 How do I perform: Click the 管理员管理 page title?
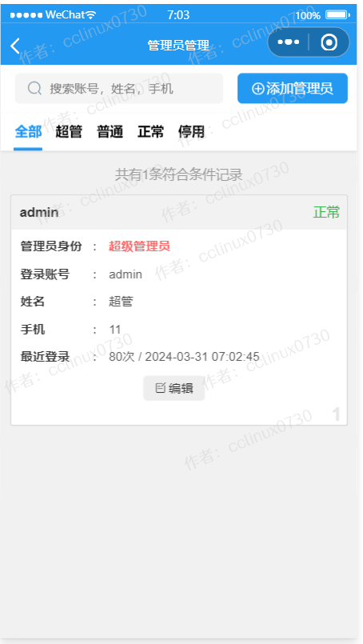click(x=178, y=45)
